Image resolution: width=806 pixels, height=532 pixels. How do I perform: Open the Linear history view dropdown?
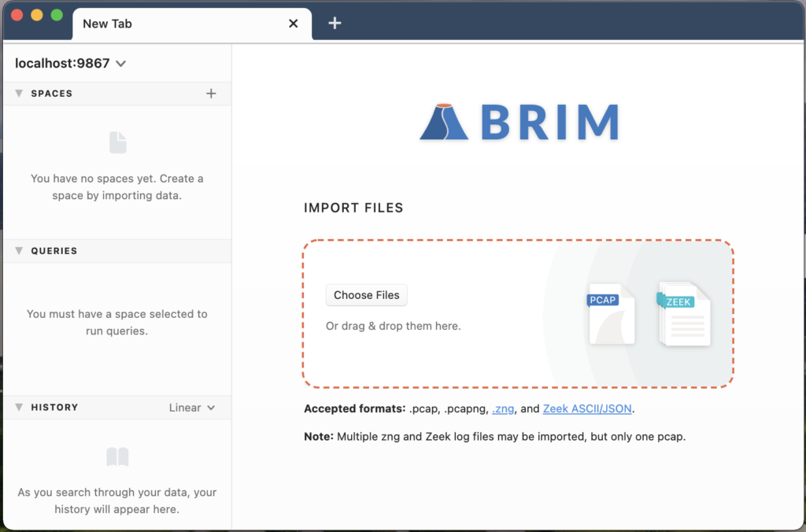pos(192,408)
